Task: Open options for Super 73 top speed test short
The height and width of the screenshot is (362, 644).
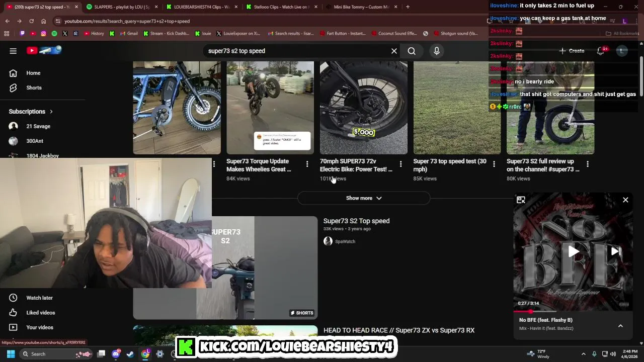Action: (494, 164)
